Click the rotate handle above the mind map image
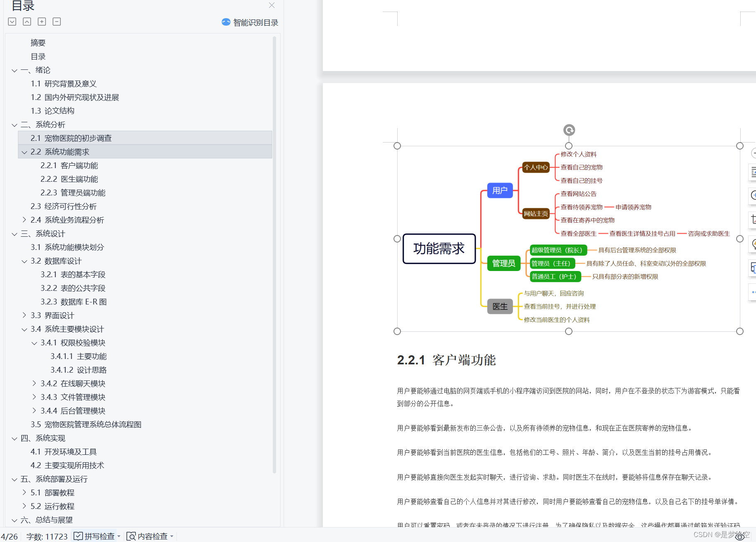The image size is (756, 542). click(x=569, y=130)
